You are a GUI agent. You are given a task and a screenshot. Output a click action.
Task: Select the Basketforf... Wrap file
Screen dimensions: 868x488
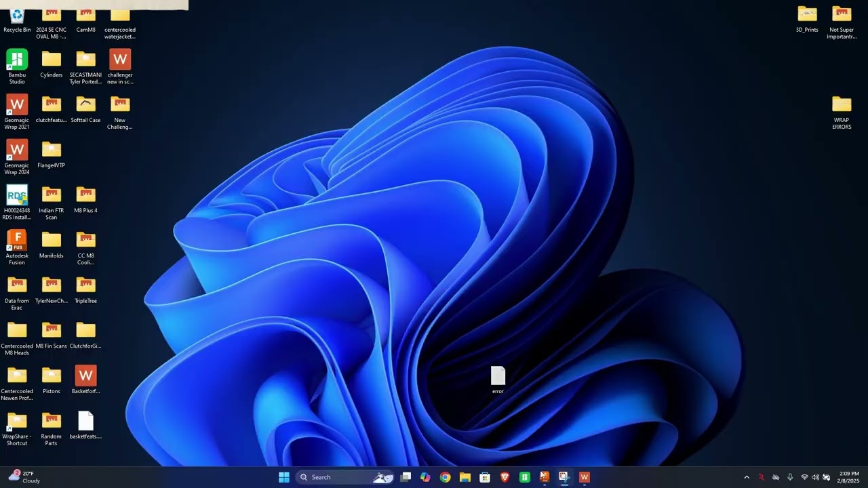[85, 380]
